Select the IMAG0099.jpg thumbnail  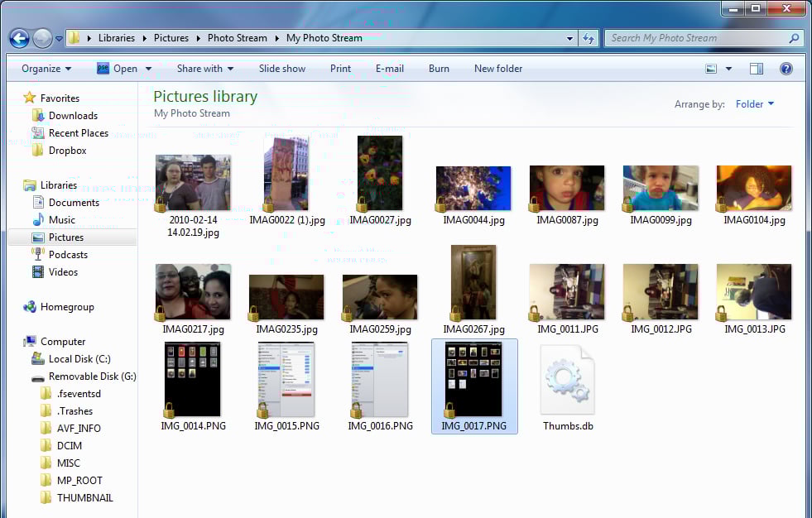(x=661, y=189)
